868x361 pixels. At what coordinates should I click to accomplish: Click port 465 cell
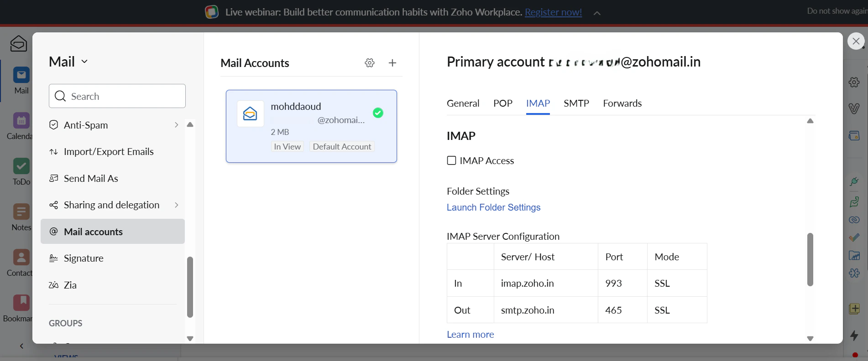622,310
